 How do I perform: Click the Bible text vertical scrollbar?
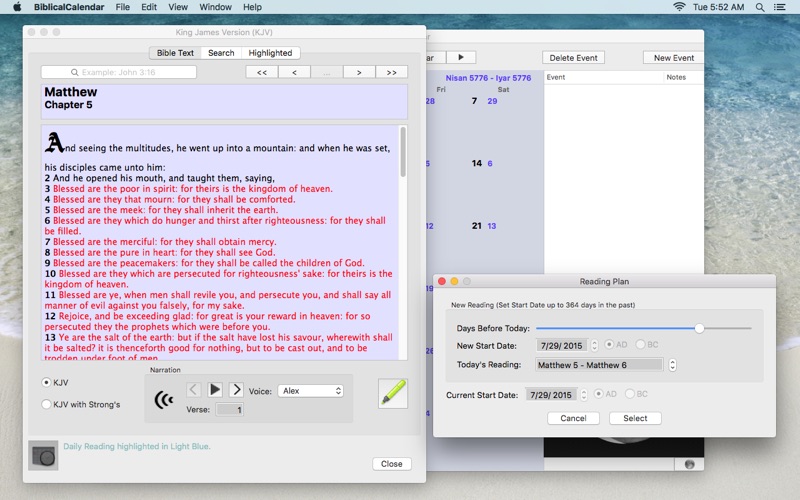[403, 153]
